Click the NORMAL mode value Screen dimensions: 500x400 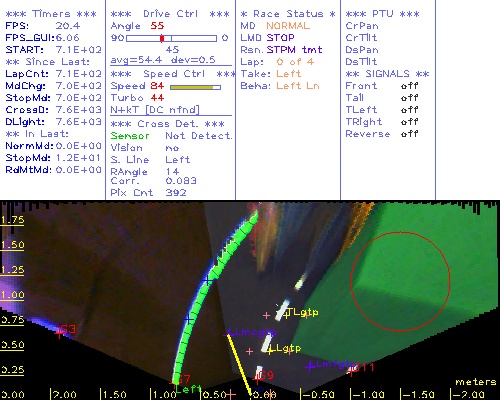pos(288,26)
